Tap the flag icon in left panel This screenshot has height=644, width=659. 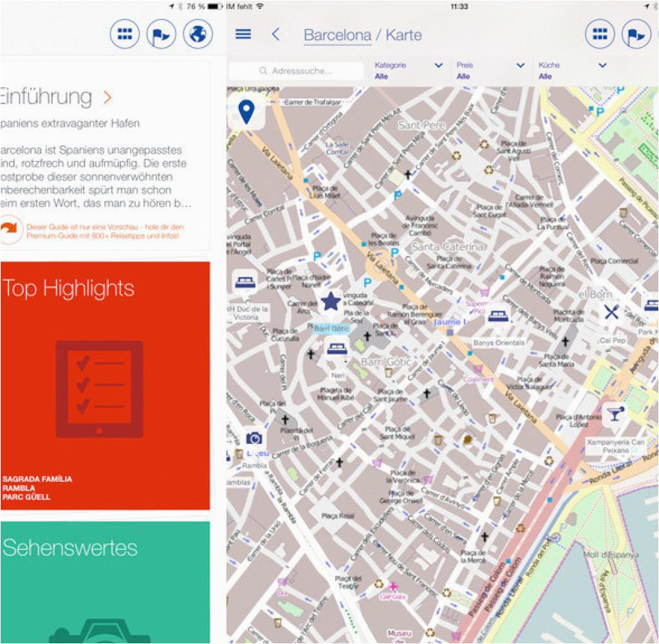point(161,34)
